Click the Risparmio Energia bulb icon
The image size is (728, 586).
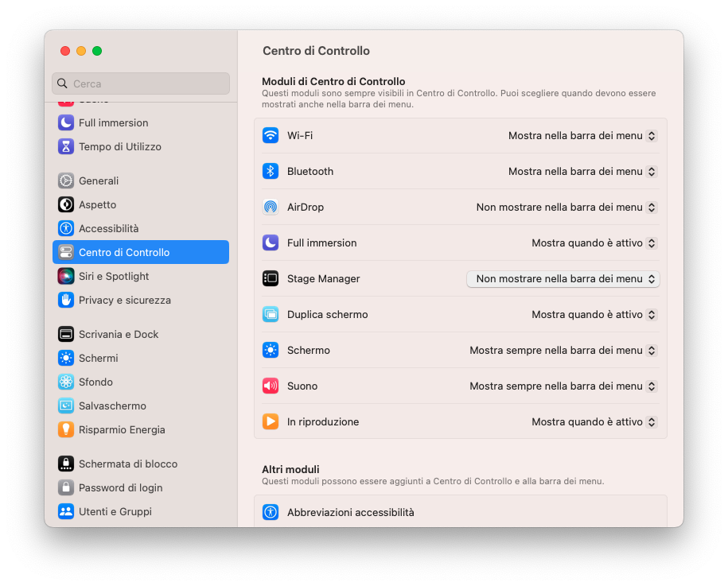[66, 429]
